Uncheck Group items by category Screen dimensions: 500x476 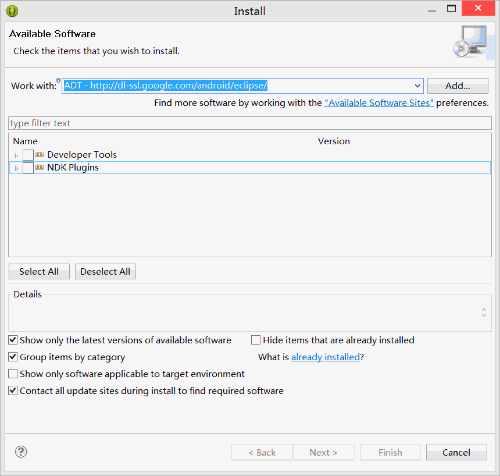13,357
